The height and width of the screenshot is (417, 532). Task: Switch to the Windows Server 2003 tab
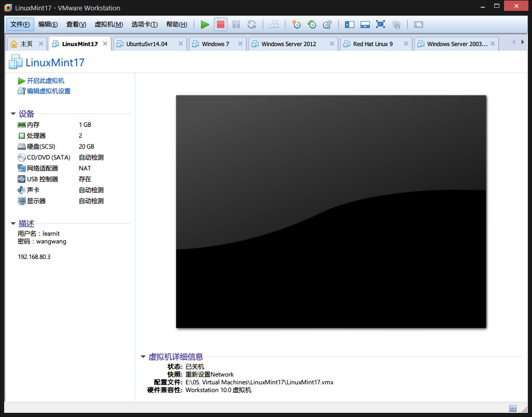457,44
